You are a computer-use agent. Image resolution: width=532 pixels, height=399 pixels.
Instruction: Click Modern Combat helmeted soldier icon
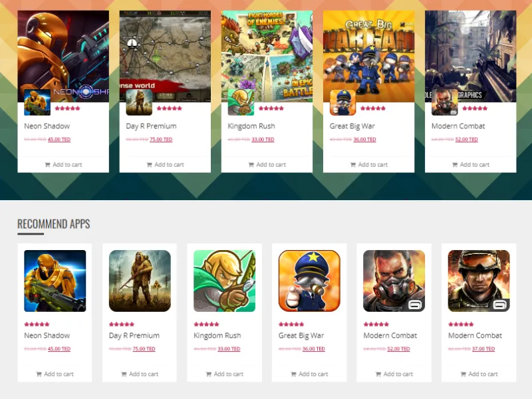tap(479, 281)
